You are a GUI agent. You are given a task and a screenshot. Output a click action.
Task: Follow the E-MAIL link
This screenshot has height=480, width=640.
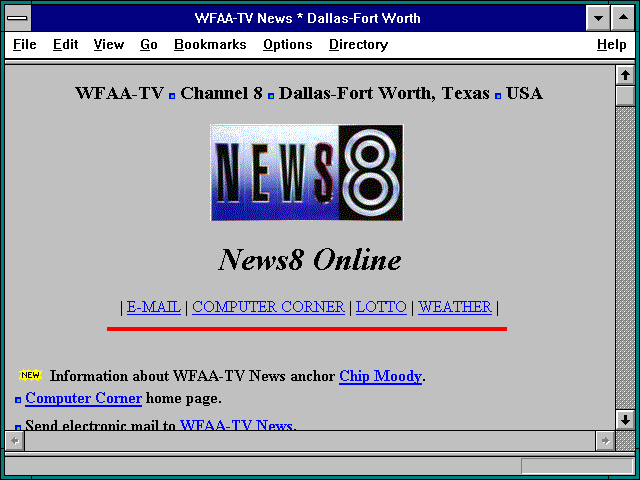point(153,307)
